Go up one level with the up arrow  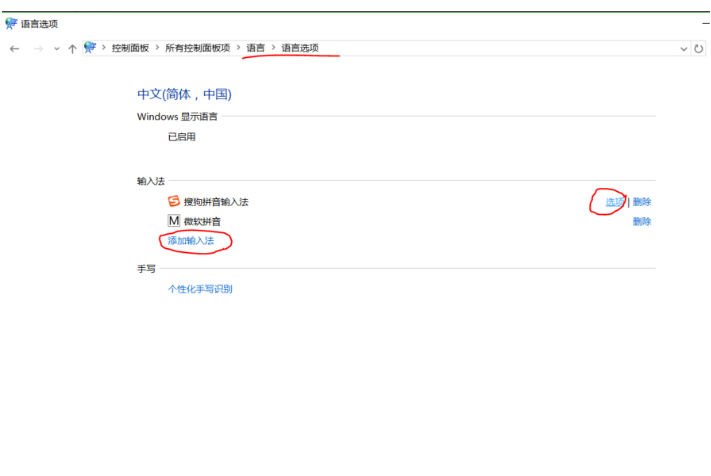(72, 48)
